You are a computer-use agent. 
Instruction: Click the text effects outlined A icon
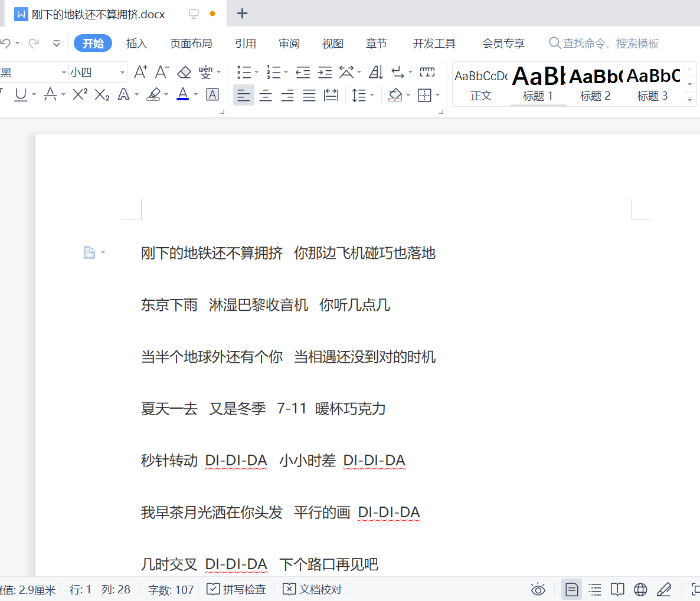coord(124,94)
